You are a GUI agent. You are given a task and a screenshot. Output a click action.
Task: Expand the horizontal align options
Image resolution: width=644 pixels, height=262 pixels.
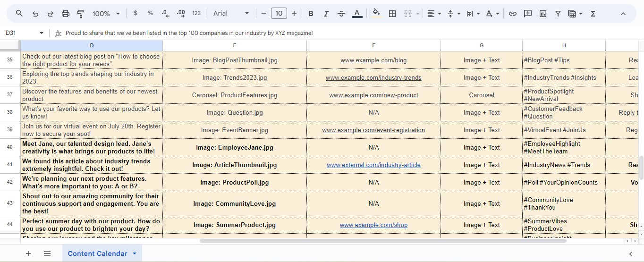pos(433,14)
